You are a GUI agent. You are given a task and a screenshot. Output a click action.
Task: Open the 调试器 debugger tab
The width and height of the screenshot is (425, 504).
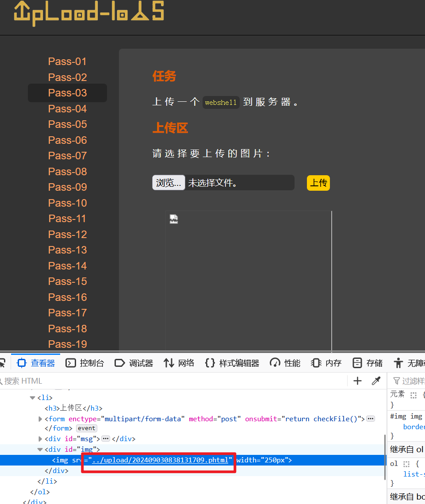(x=134, y=363)
